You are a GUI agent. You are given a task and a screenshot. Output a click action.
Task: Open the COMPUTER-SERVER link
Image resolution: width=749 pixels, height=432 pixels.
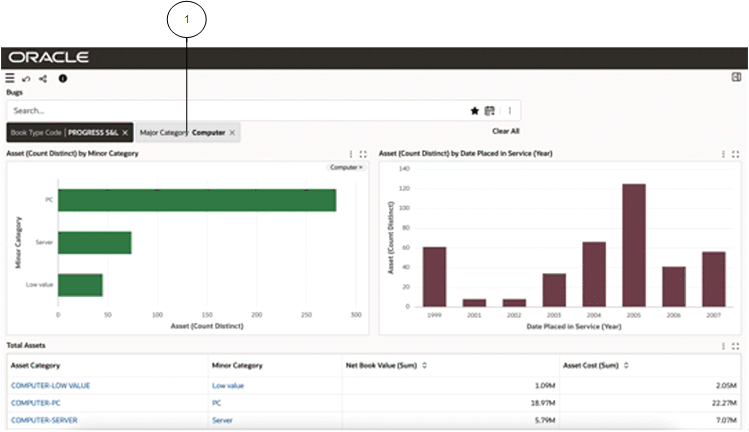click(x=44, y=420)
